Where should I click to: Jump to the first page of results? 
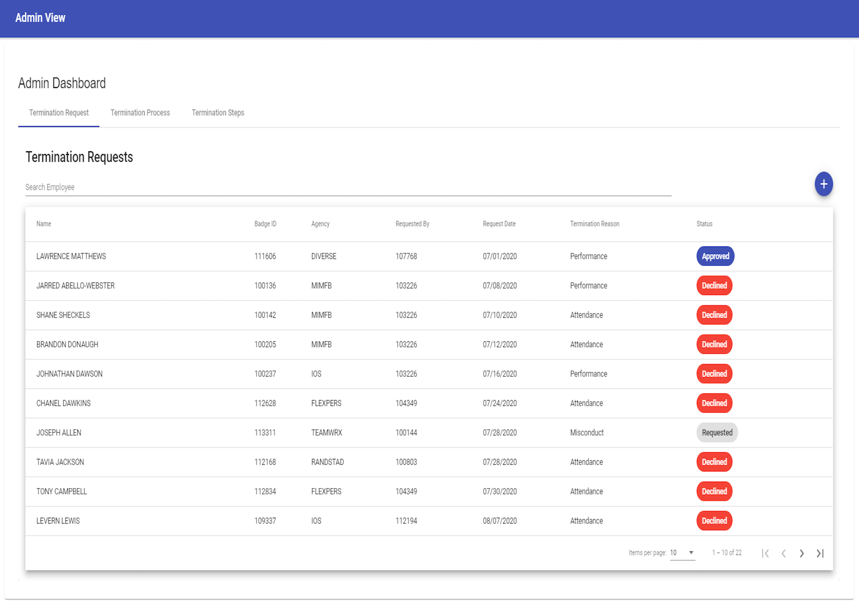coord(766,553)
